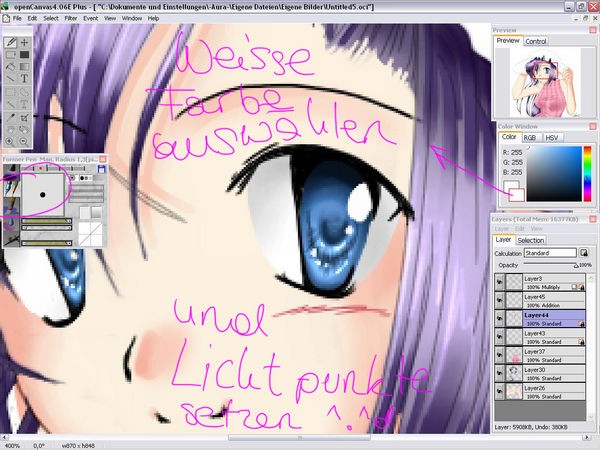The image size is (600, 450).
Task: Open the Edit menu in Layers panel
Action: point(518,229)
